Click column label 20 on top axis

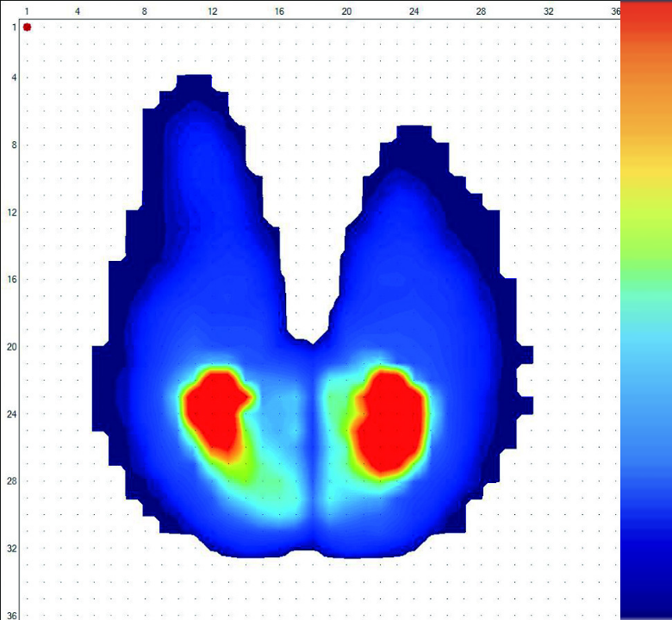coord(346,11)
